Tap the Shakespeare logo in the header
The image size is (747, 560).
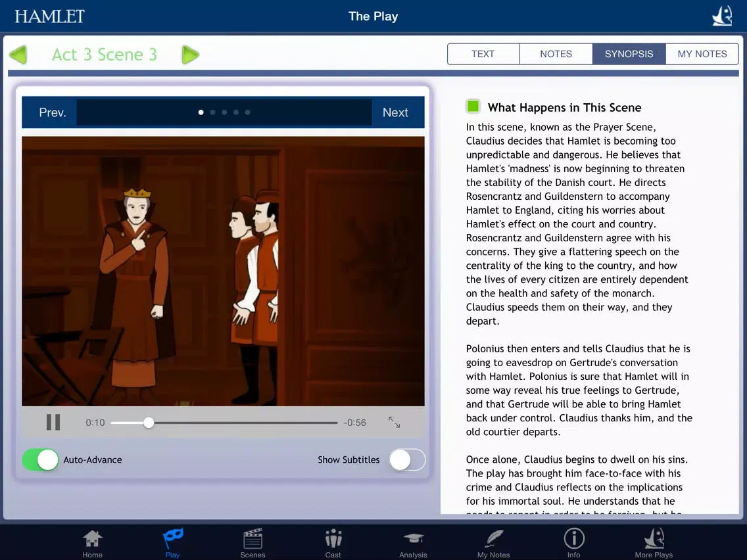pos(722,16)
